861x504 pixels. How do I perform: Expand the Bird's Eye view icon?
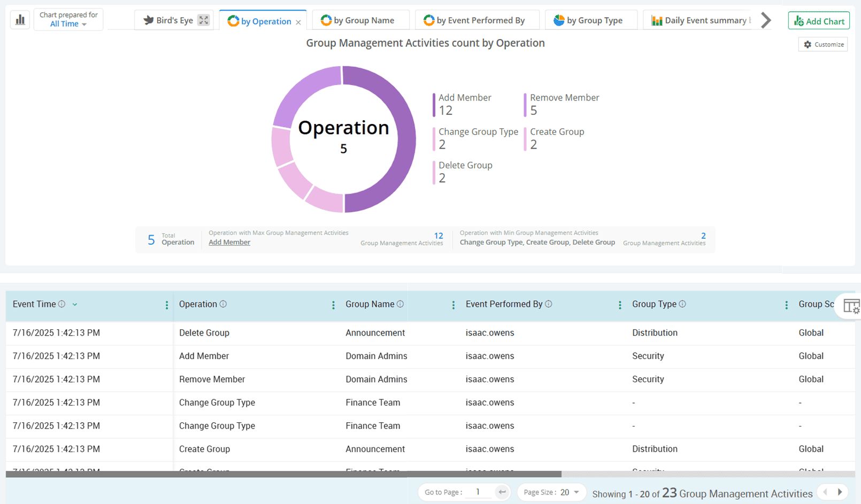point(203,20)
